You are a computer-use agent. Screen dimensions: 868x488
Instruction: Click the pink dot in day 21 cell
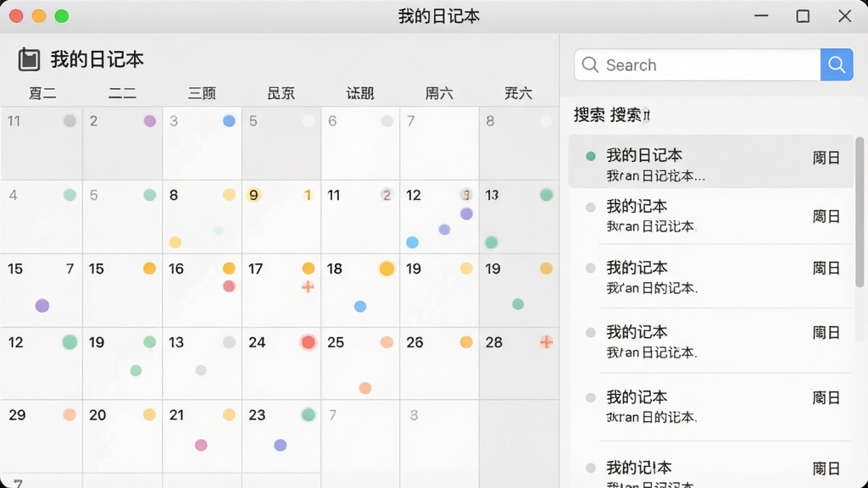point(201,445)
